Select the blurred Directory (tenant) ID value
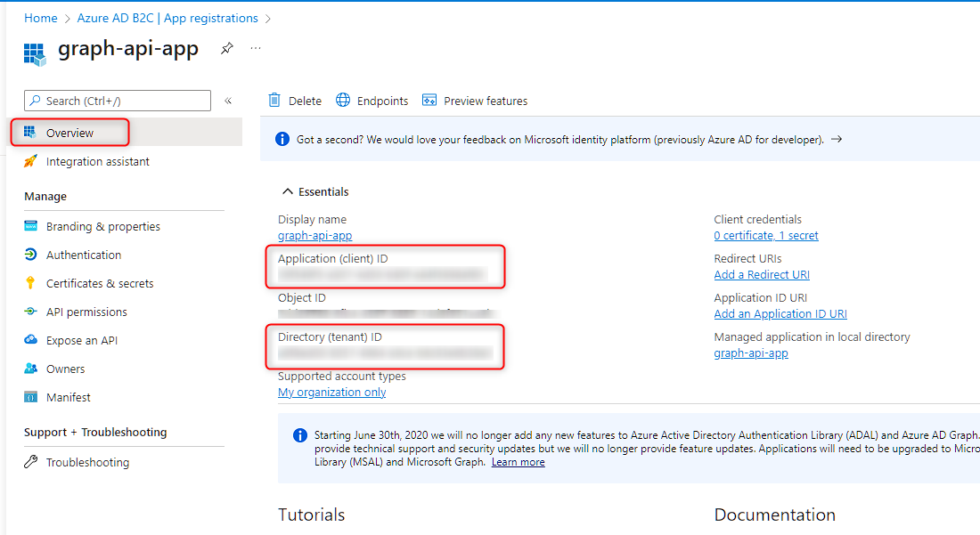Viewport: 980px width, 535px height. [385, 353]
